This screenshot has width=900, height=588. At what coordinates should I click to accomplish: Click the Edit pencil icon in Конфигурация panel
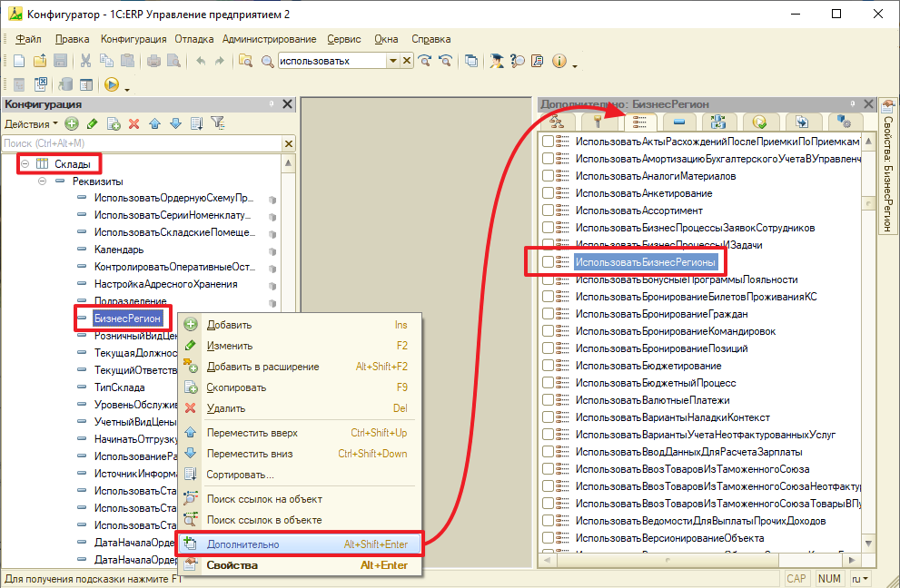pos(93,123)
